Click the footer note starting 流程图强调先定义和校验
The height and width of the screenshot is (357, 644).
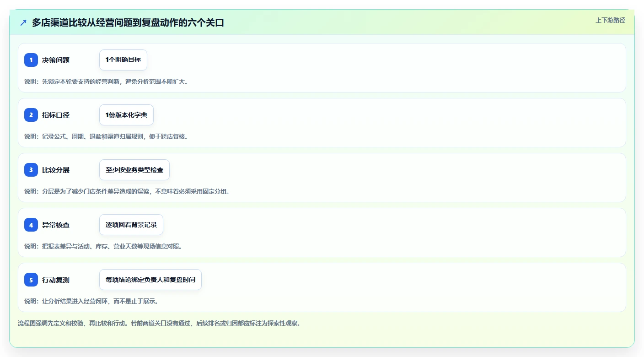[x=159, y=323]
